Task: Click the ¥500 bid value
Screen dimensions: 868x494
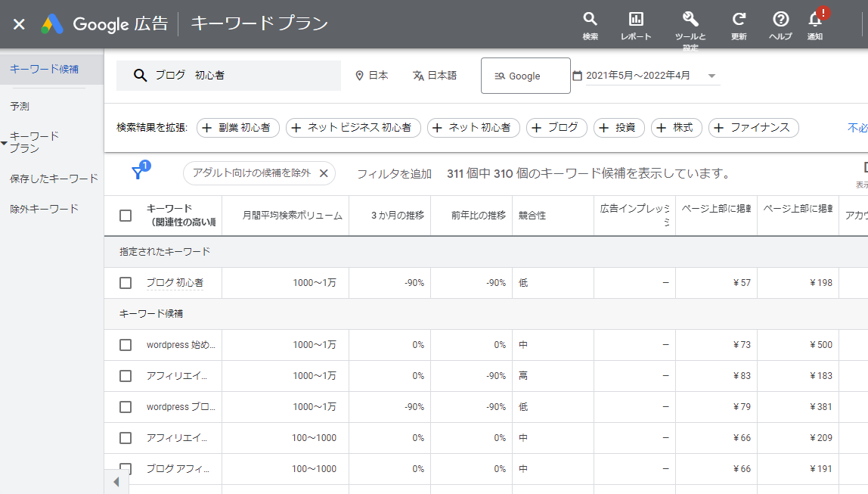Action: pyautogui.click(x=821, y=345)
